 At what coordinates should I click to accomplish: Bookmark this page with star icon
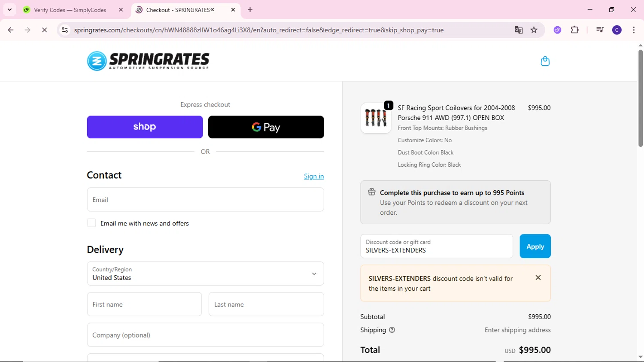[534, 30]
